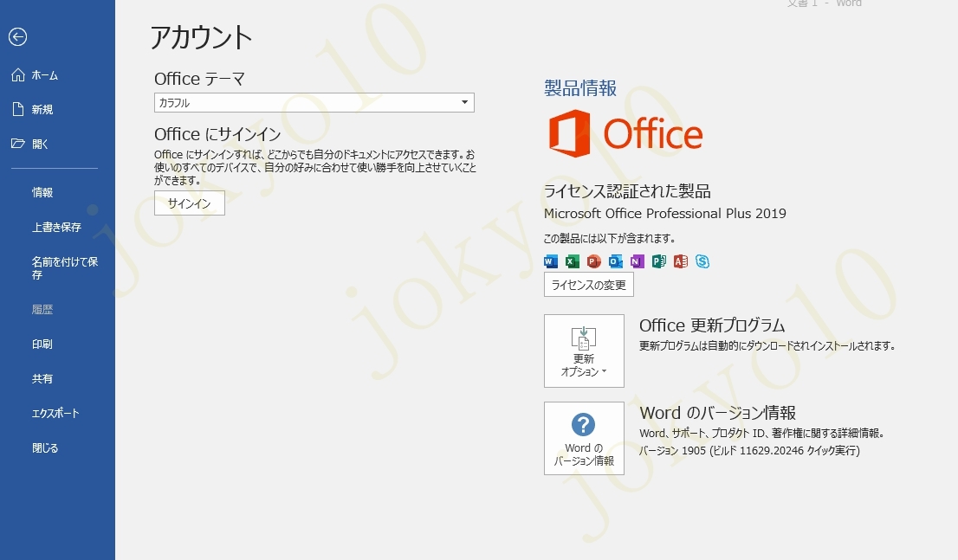Open the 更新オプション dropdown button
The image size is (958, 560).
[584, 351]
